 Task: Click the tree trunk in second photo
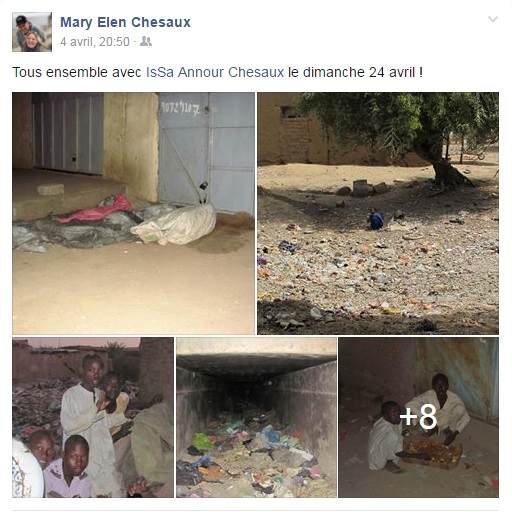pyautogui.click(x=448, y=170)
